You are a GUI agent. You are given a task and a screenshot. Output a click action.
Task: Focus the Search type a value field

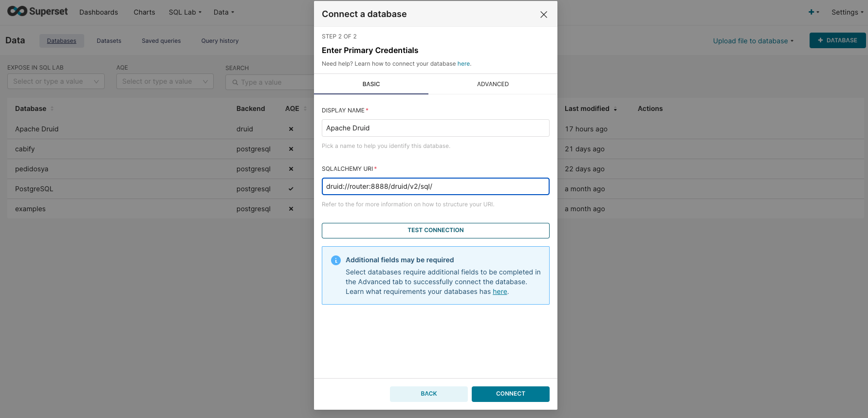[x=270, y=82]
